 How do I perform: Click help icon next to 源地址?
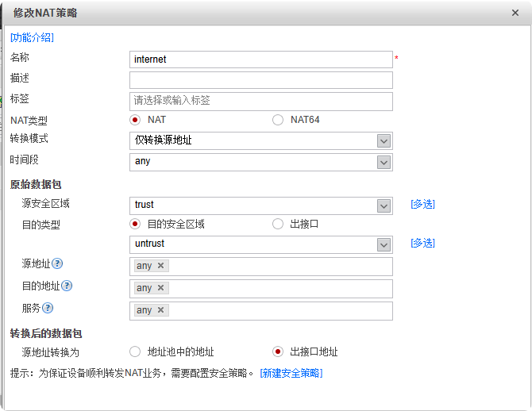[x=57, y=263]
